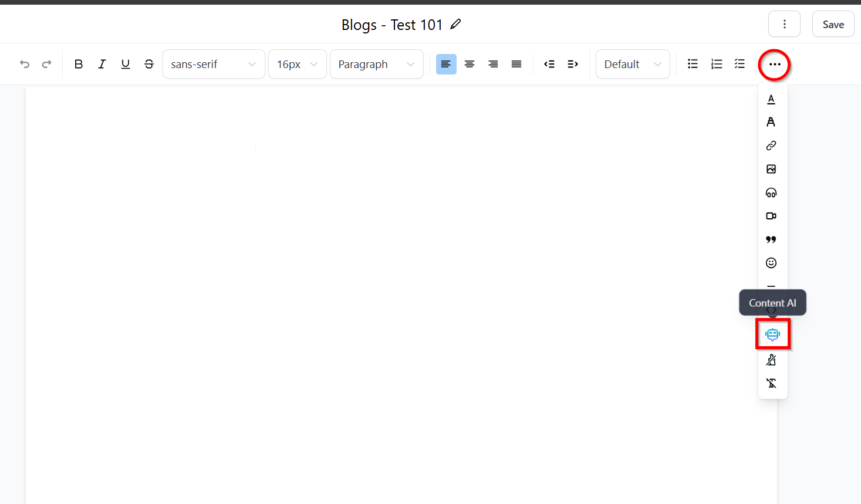Select align left
This screenshot has width=861, height=504.
446,64
